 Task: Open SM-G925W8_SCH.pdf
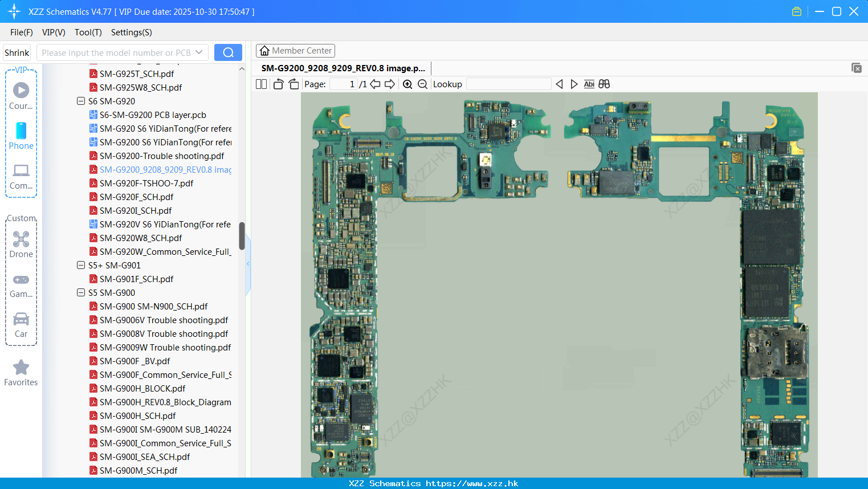tap(141, 87)
